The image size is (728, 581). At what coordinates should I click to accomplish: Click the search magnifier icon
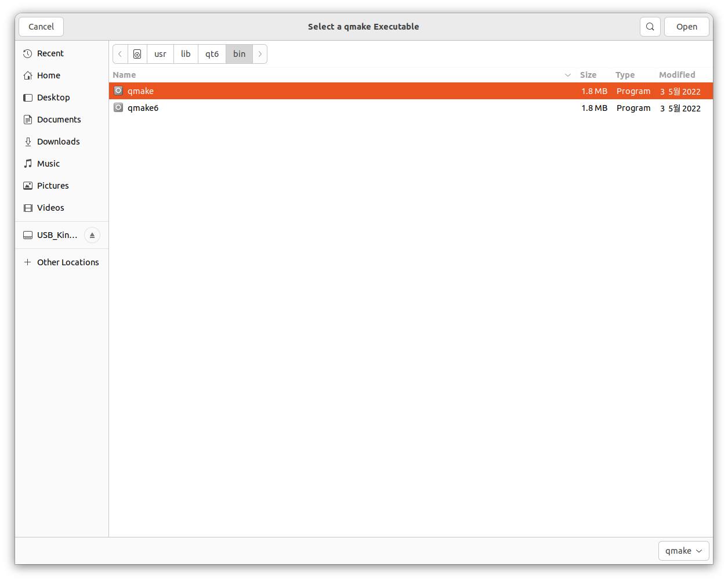click(650, 27)
